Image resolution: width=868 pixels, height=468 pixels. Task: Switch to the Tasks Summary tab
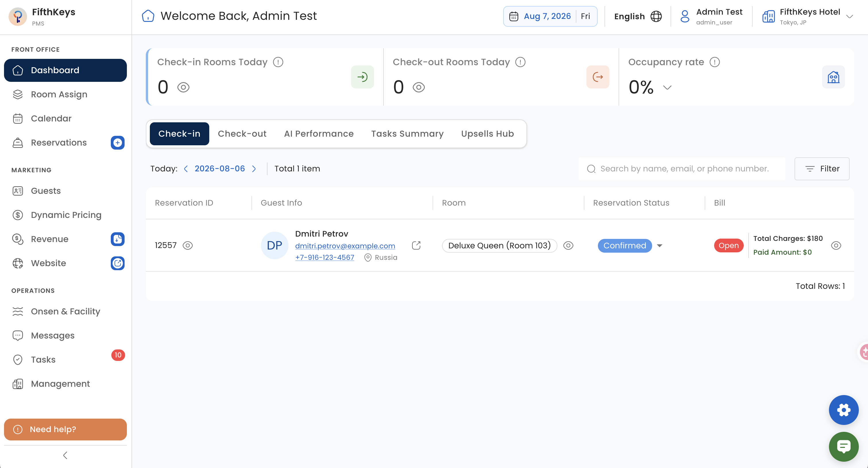[407, 134]
